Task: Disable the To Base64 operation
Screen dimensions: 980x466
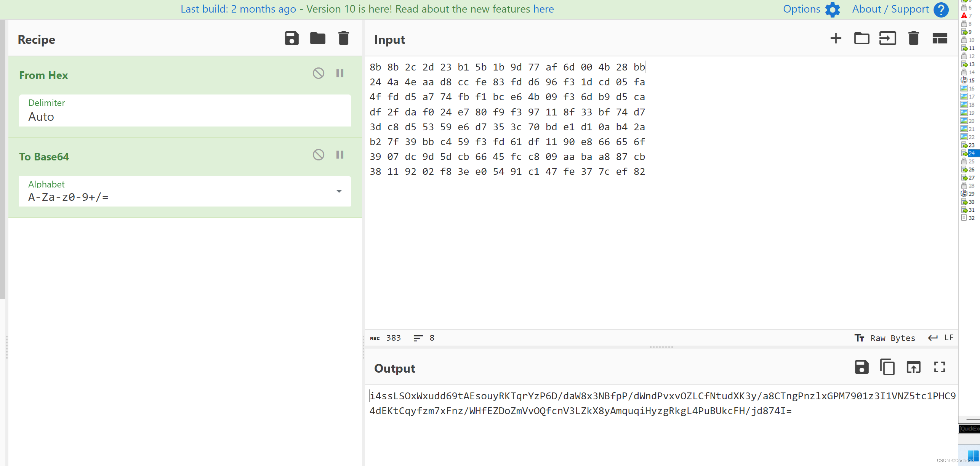Action: point(319,155)
